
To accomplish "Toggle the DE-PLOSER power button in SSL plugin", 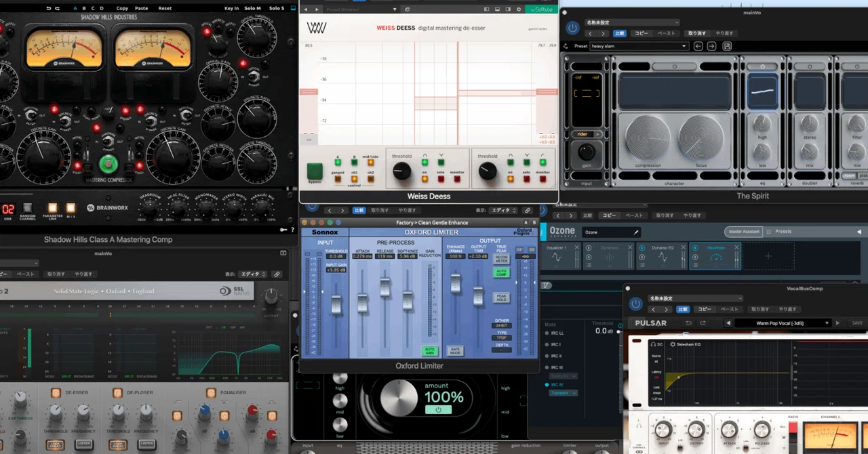I will 116,392.
